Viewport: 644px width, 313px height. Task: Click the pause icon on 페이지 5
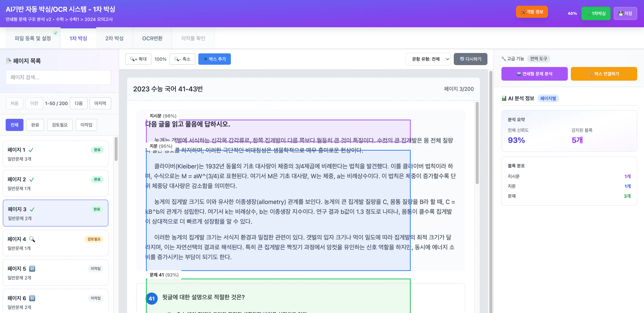32,269
